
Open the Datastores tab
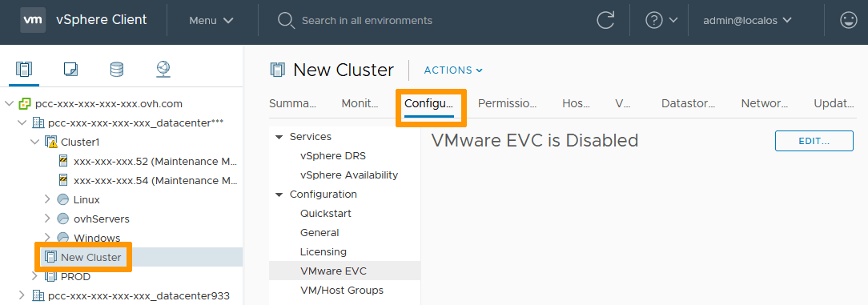(688, 103)
